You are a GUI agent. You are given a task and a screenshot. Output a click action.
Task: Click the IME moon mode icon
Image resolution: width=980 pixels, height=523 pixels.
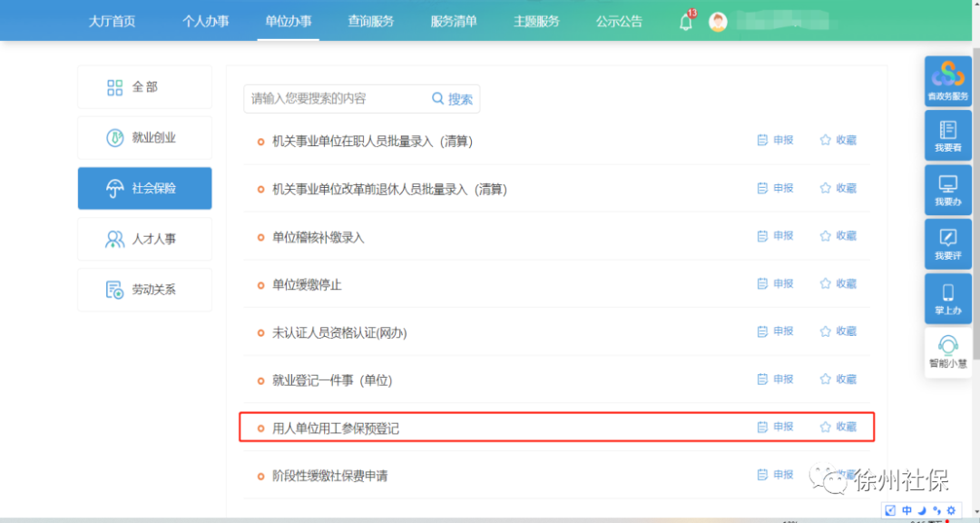(922, 510)
